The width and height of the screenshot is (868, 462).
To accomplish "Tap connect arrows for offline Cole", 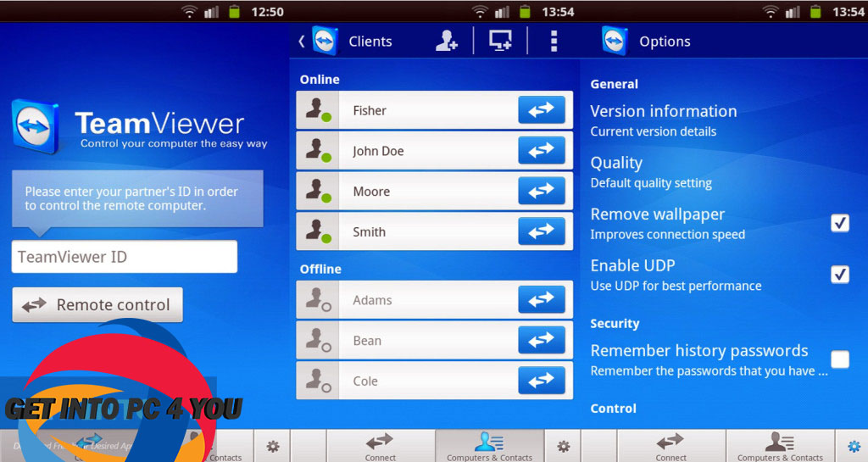I will 542,380.
